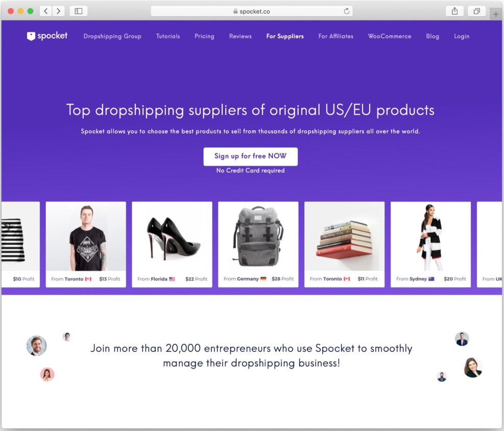The image size is (504, 431).
Task: Select the black high heels product card
Action: pyautogui.click(x=172, y=244)
